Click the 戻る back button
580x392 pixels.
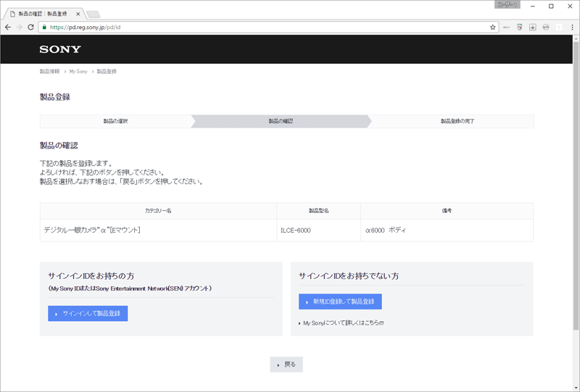tap(286, 364)
